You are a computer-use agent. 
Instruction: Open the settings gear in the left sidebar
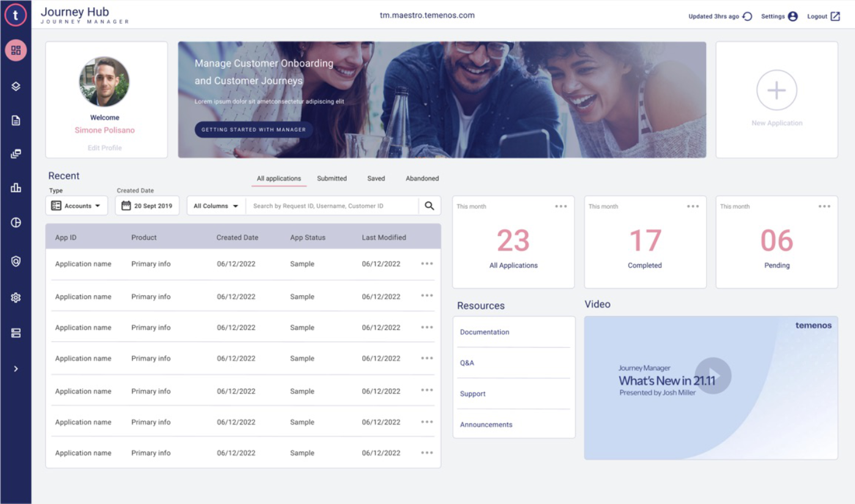click(16, 297)
